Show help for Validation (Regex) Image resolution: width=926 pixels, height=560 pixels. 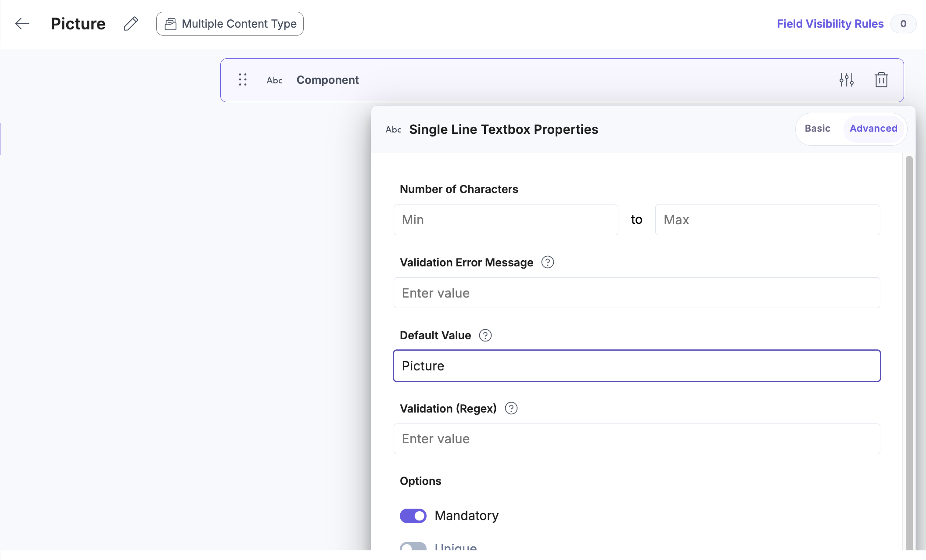click(x=511, y=408)
